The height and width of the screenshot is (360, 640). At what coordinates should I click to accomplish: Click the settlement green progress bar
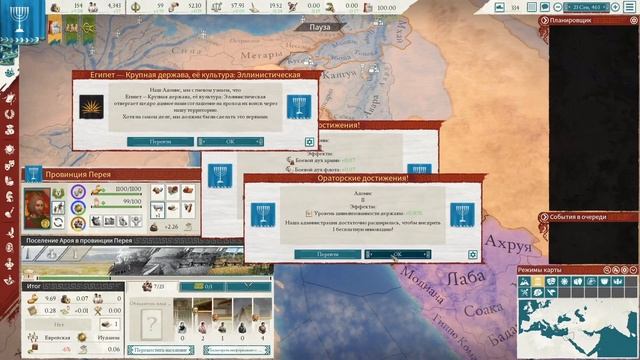(147, 278)
